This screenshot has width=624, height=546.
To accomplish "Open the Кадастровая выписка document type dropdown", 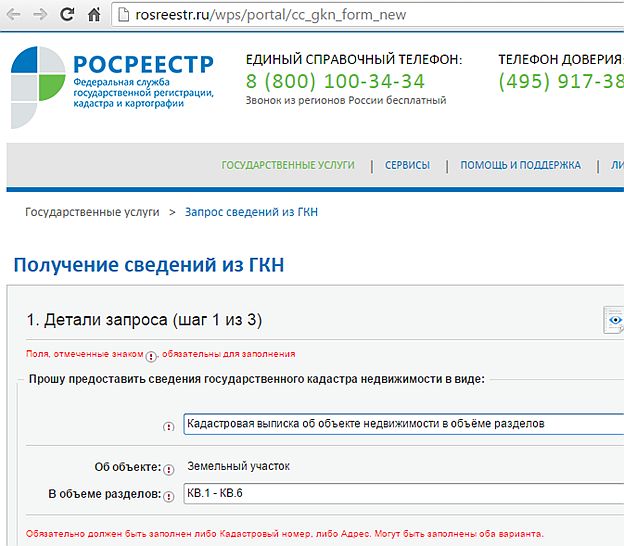I will [402, 424].
